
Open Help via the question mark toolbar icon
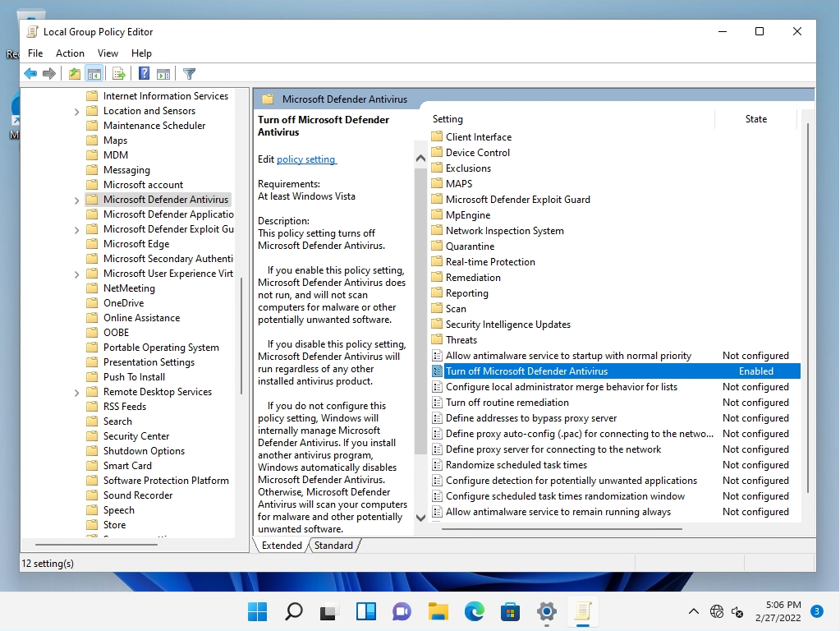coord(145,73)
